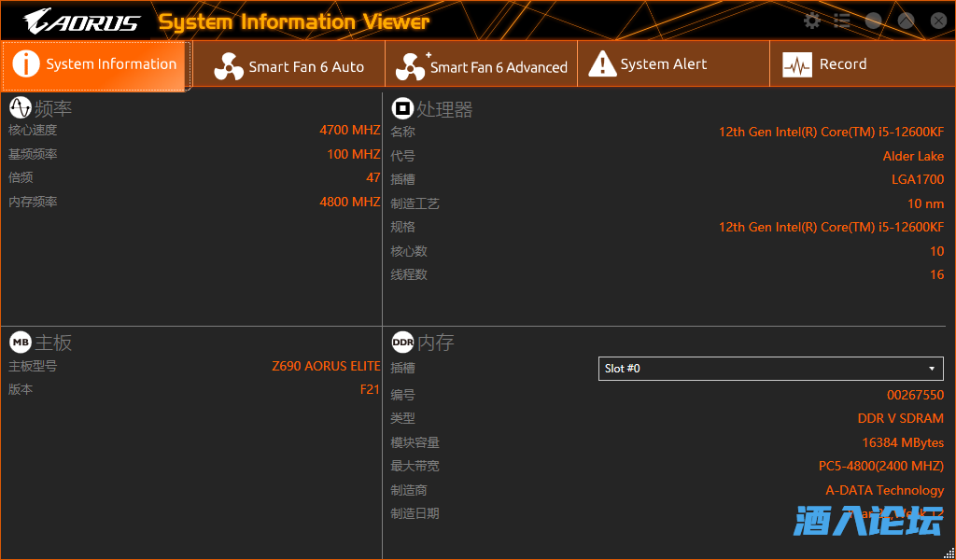Viewport: 956px width, 560px height.
Task: Click the DDR memory section icon
Action: (402, 342)
